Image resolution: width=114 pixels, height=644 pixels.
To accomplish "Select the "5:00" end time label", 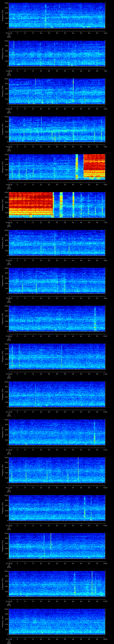I will point(105,147).
